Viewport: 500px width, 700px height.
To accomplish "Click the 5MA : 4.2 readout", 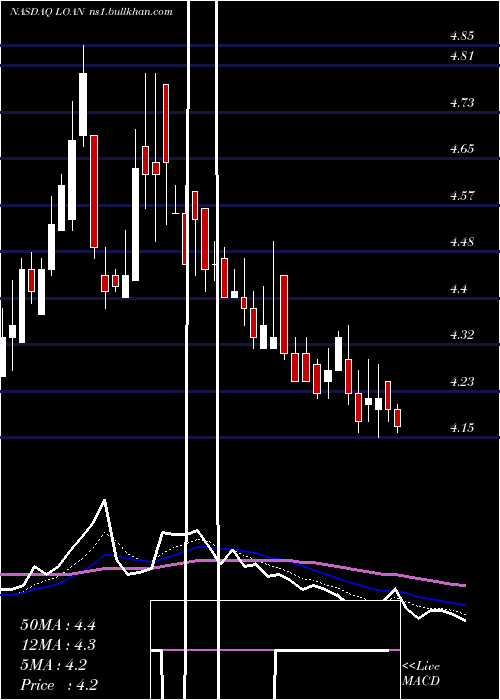I will (x=54, y=665).
